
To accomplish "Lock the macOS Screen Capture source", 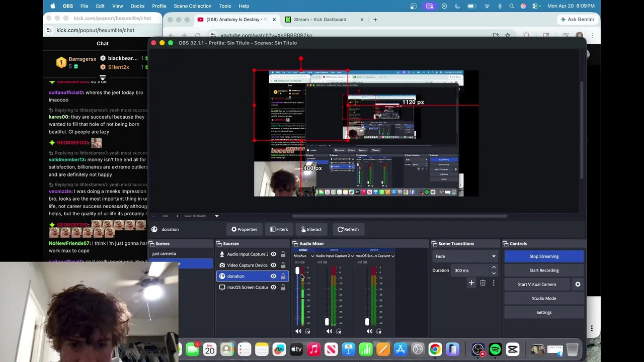I will click(x=283, y=288).
